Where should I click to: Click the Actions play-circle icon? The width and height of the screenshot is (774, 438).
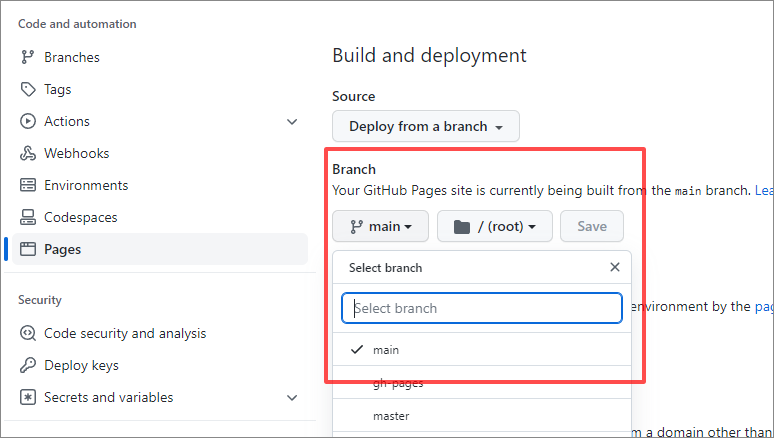(28, 121)
